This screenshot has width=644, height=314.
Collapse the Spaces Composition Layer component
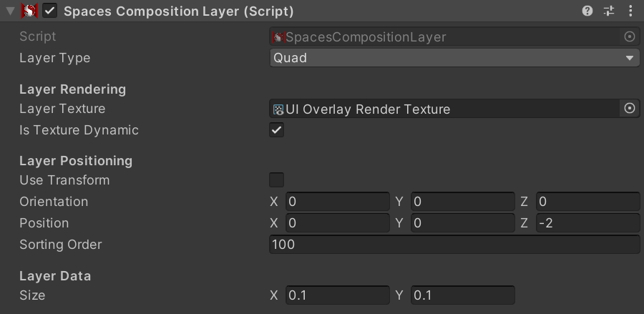(11, 11)
